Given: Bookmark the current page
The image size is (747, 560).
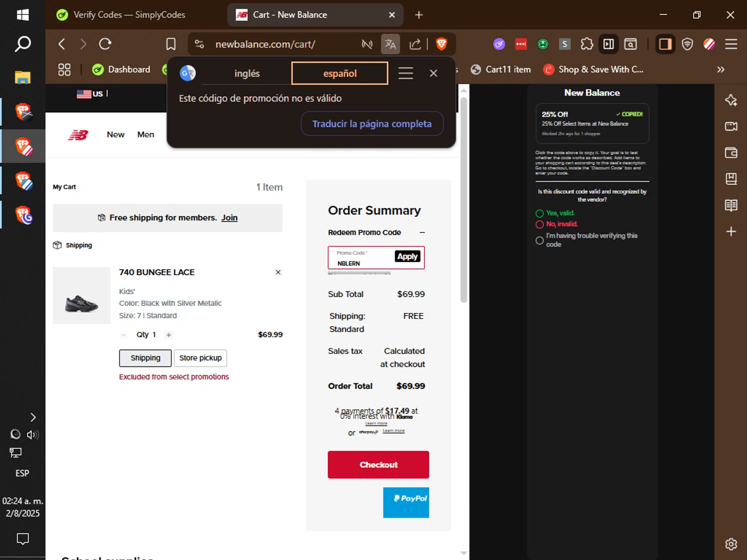Looking at the screenshot, I should [x=171, y=44].
